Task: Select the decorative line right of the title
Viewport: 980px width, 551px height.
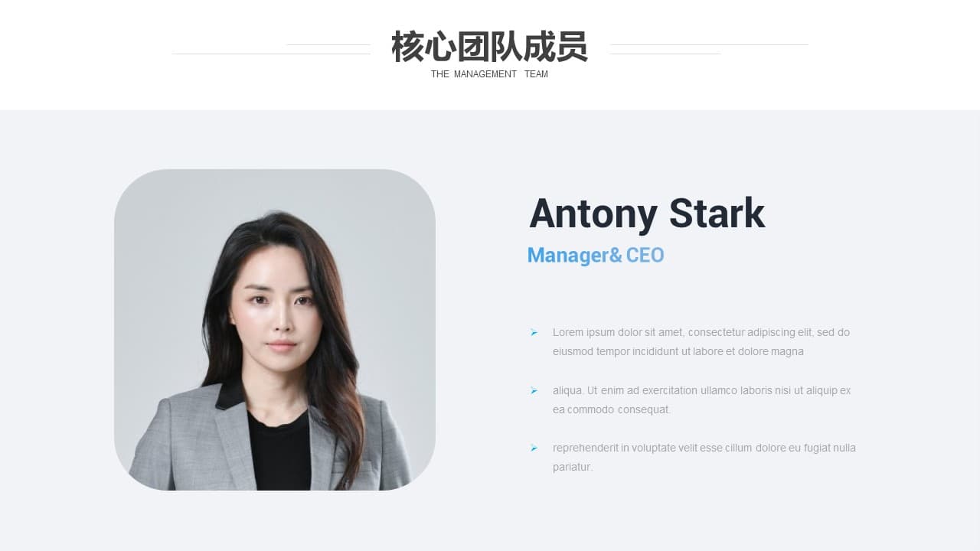Action: coord(709,49)
